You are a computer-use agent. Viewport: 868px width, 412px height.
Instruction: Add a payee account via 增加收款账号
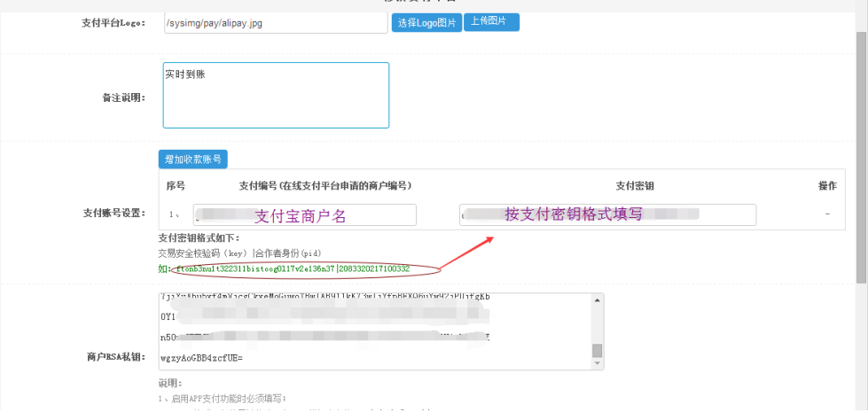(192, 159)
